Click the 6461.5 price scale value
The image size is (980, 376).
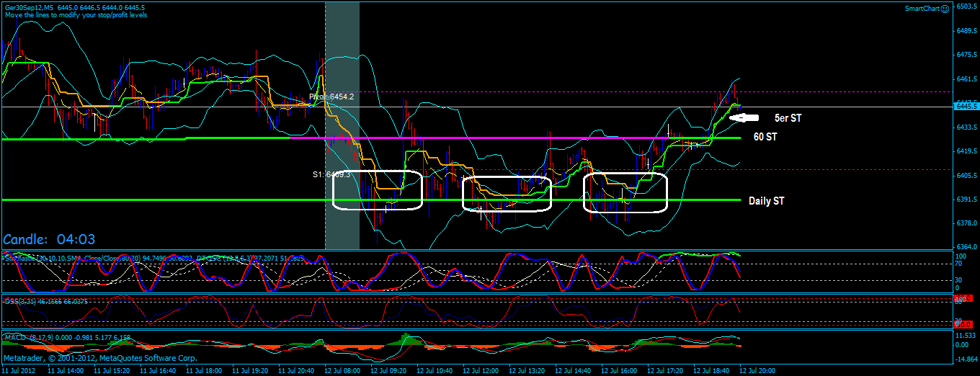click(966, 79)
